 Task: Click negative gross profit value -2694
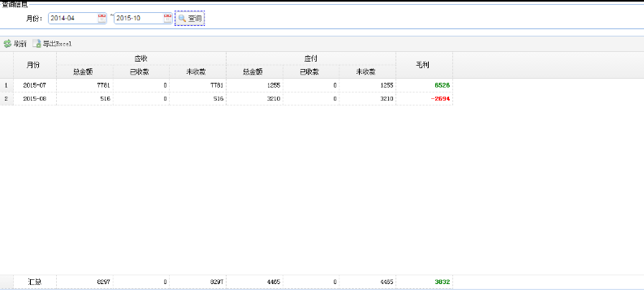441,98
